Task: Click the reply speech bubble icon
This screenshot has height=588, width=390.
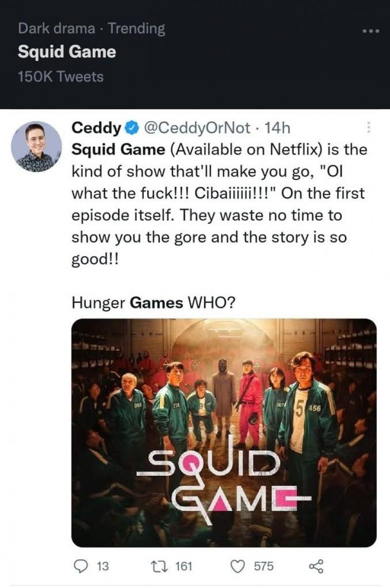Action: (80, 566)
